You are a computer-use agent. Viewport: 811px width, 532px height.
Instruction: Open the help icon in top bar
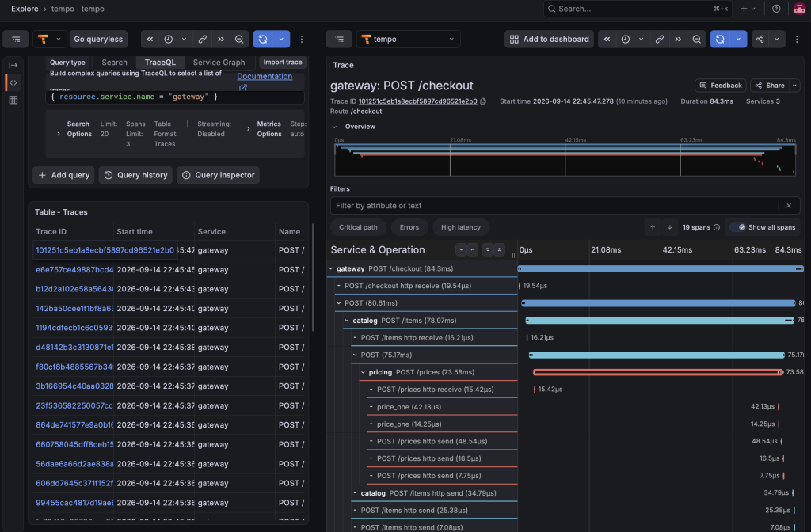776,9
